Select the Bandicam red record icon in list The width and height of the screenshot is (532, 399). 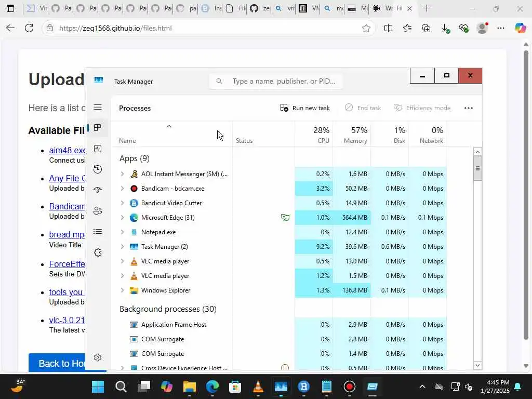[134, 188]
